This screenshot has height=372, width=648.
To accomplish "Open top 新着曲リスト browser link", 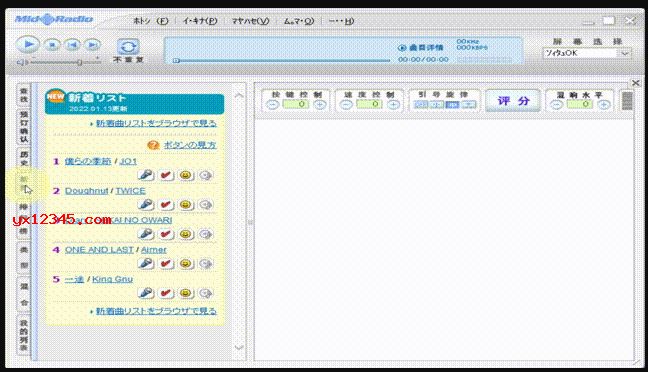I will 156,123.
